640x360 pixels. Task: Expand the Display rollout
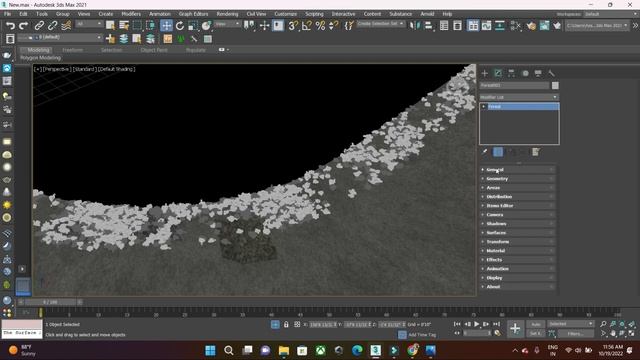pos(518,278)
